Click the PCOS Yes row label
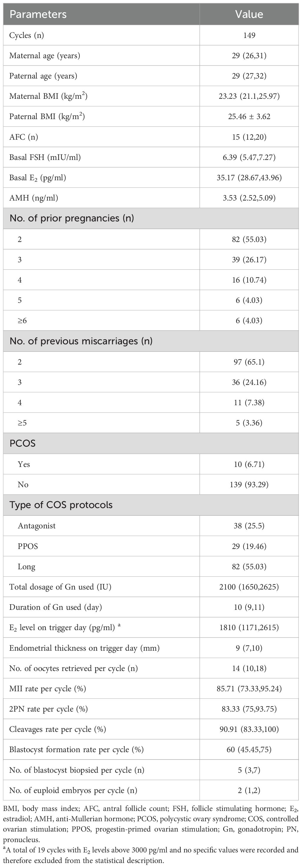 [x=24, y=464]
